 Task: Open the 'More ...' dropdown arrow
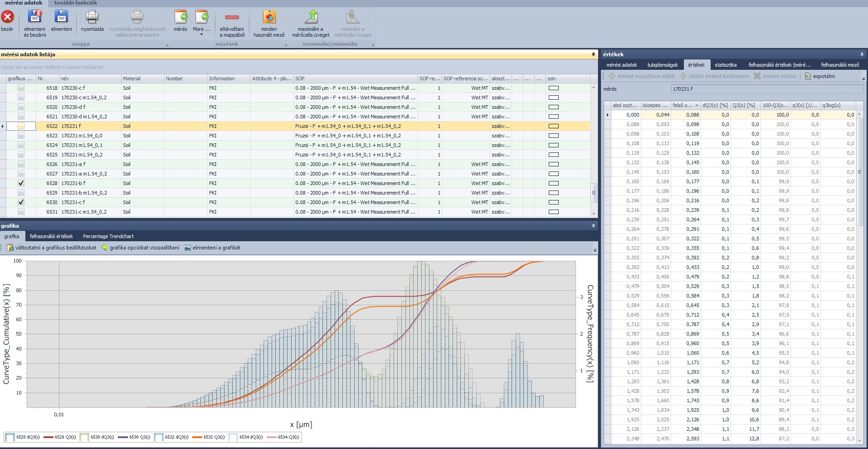[201, 34]
